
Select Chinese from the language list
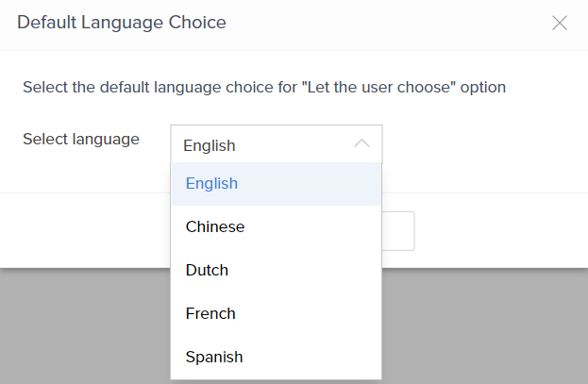click(x=215, y=226)
